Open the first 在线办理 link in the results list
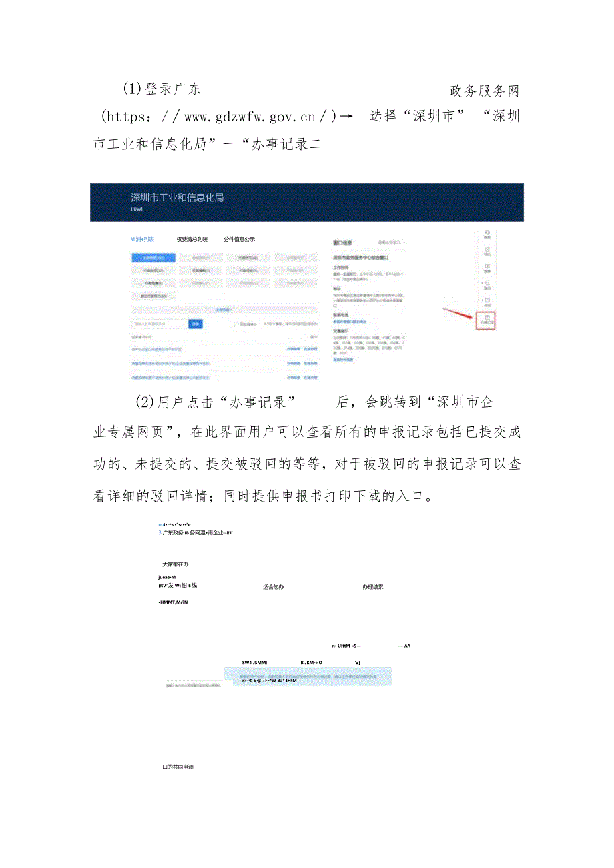Viewport: 614px width, 868px height. pos(309,348)
